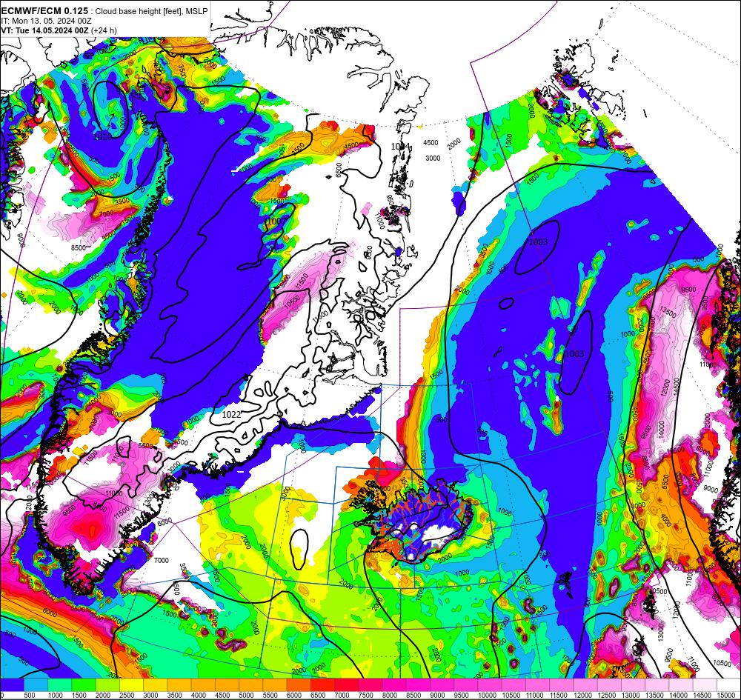Pick the light blue 500–1000 legend swatch
The image size is (741, 700).
[36, 684]
